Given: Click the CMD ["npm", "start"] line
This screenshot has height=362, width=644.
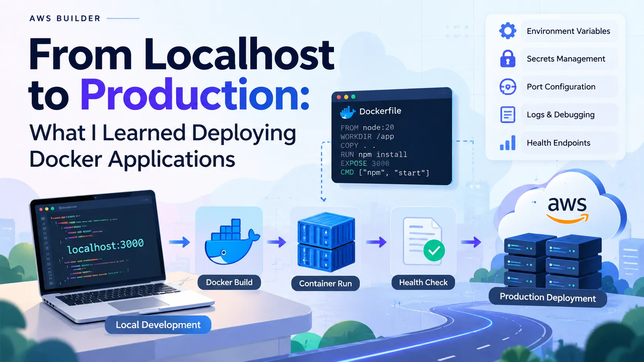Looking at the screenshot, I should point(385,173).
